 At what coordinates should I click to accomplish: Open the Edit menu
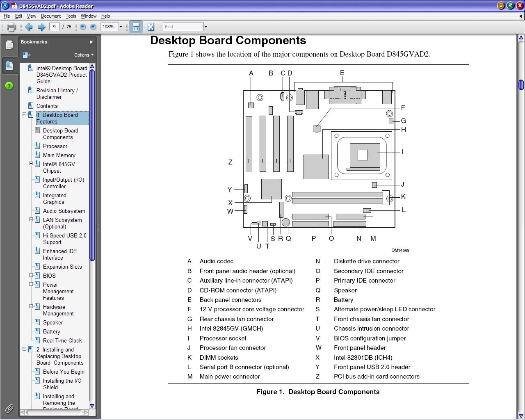tap(19, 16)
